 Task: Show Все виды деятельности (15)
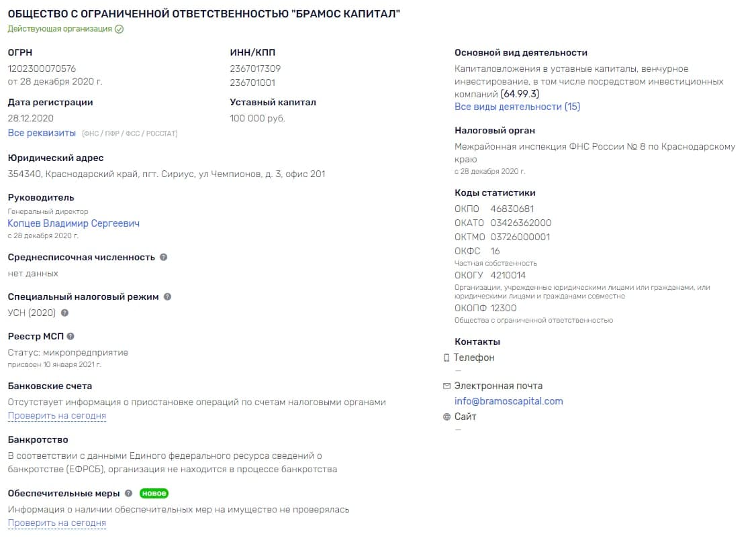517,107
